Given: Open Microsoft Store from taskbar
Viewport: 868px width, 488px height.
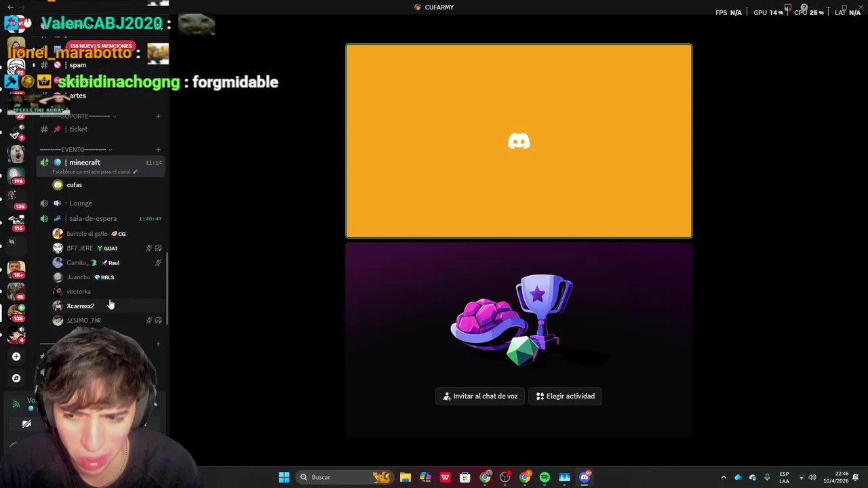Looking at the screenshot, I should [x=465, y=477].
